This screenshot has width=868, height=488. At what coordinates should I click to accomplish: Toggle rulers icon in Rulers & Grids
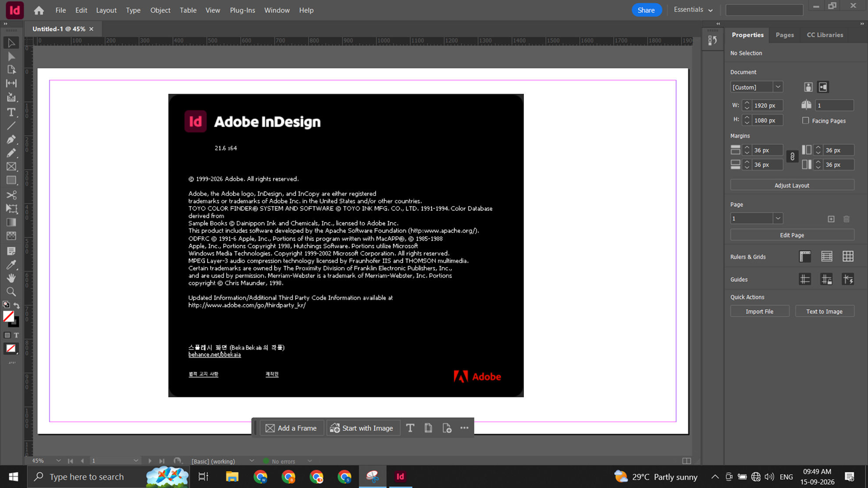[805, 256]
